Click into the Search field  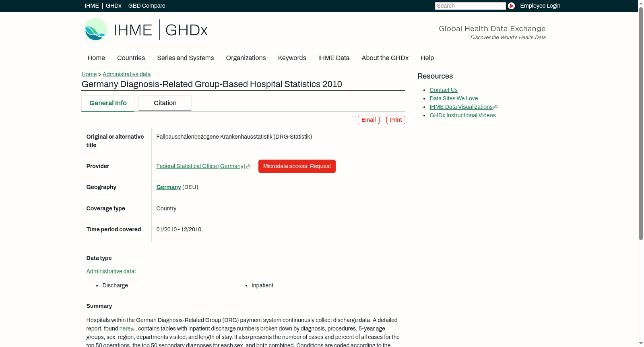[470, 6]
